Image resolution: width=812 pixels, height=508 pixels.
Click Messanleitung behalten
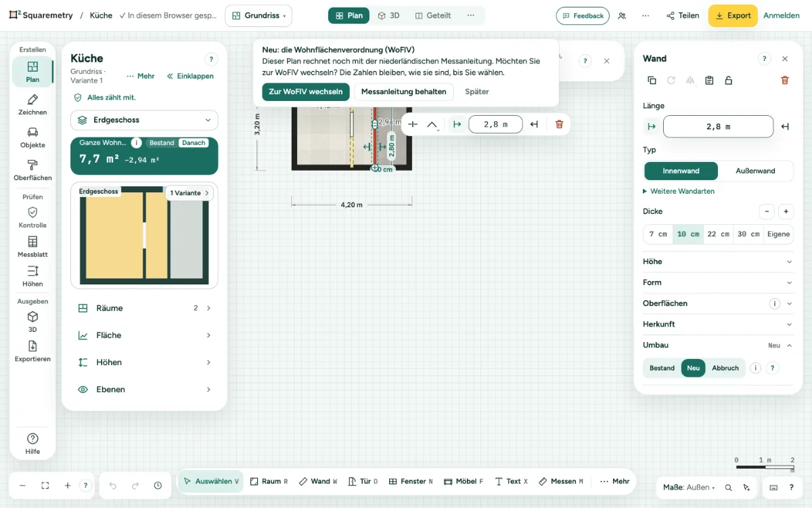(x=404, y=91)
